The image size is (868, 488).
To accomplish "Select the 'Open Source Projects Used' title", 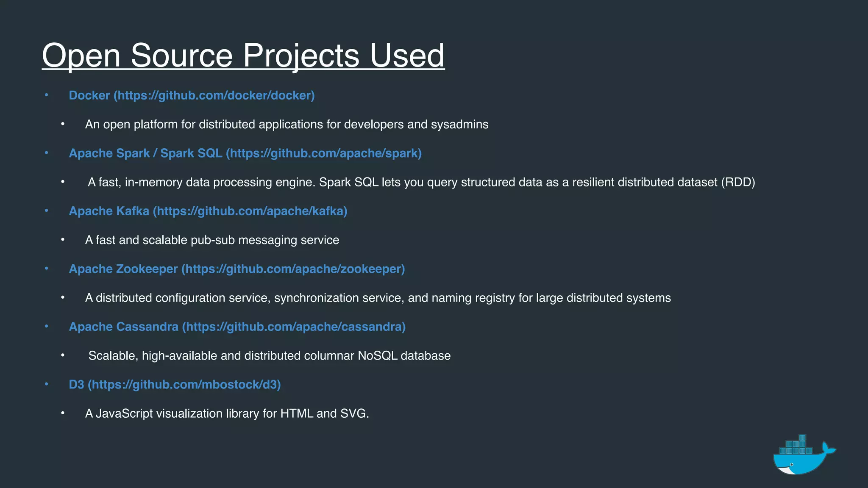I will [243, 55].
